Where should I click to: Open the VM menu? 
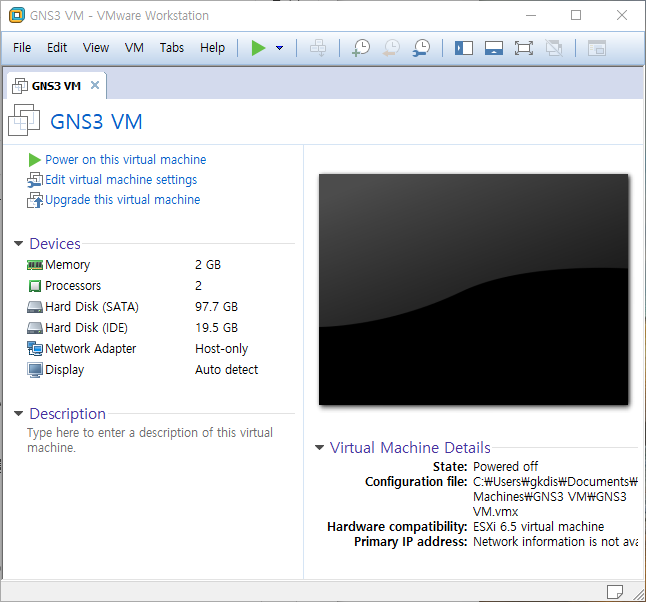134,48
